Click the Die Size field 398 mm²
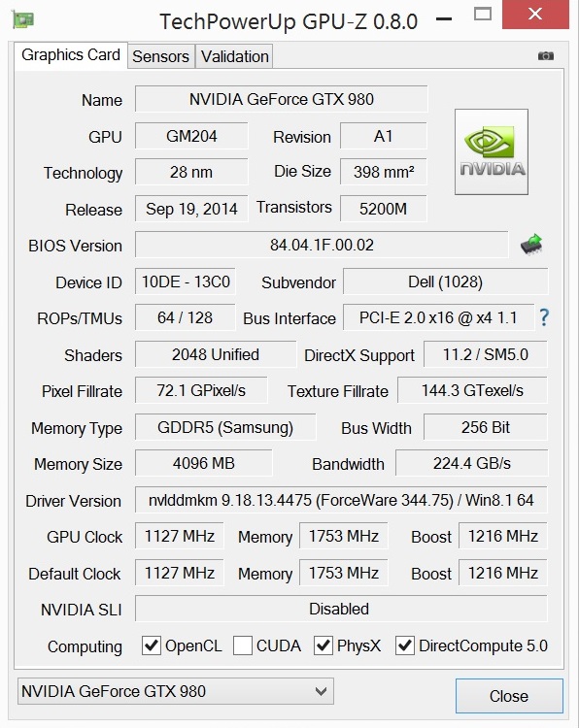The width and height of the screenshot is (579, 728). [384, 172]
